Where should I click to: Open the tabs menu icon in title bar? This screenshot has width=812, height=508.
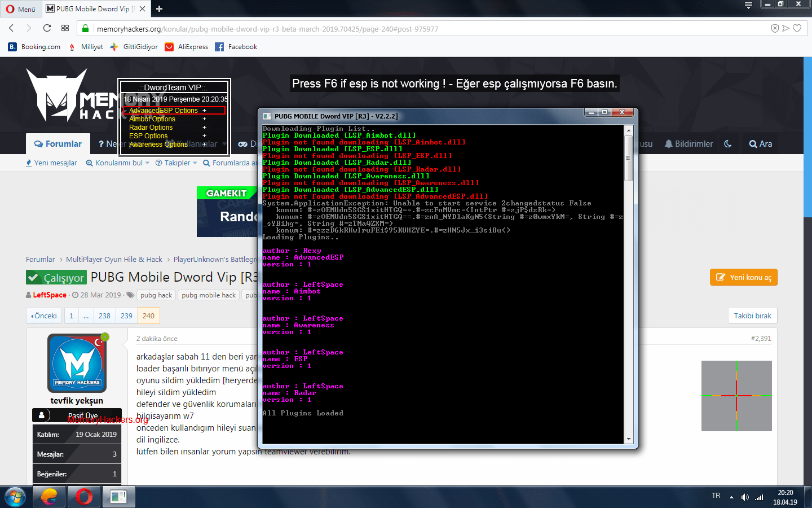748,5
